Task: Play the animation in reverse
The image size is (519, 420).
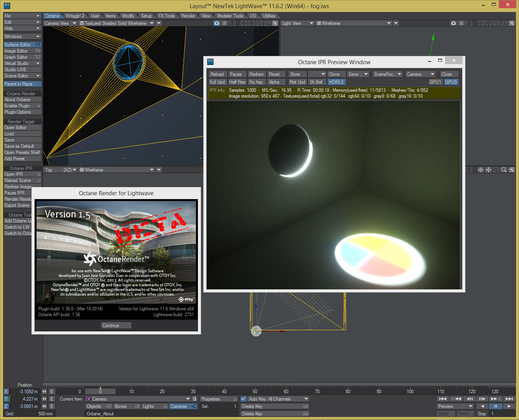Action: click(x=482, y=406)
